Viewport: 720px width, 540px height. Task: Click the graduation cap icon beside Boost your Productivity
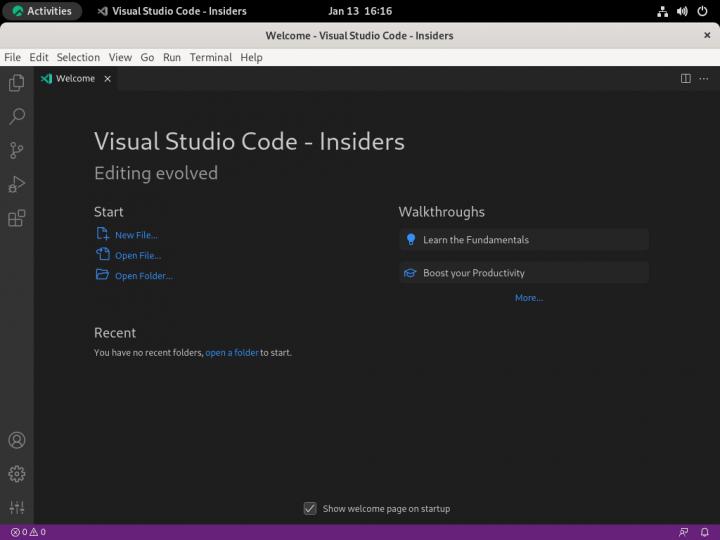pyautogui.click(x=410, y=273)
